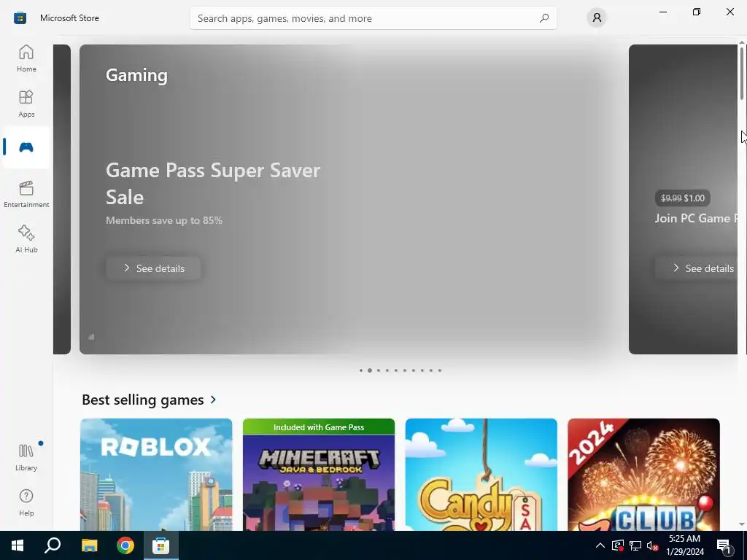747x560 pixels.
Task: Select the first carousel pagination dot
Action: (361, 370)
